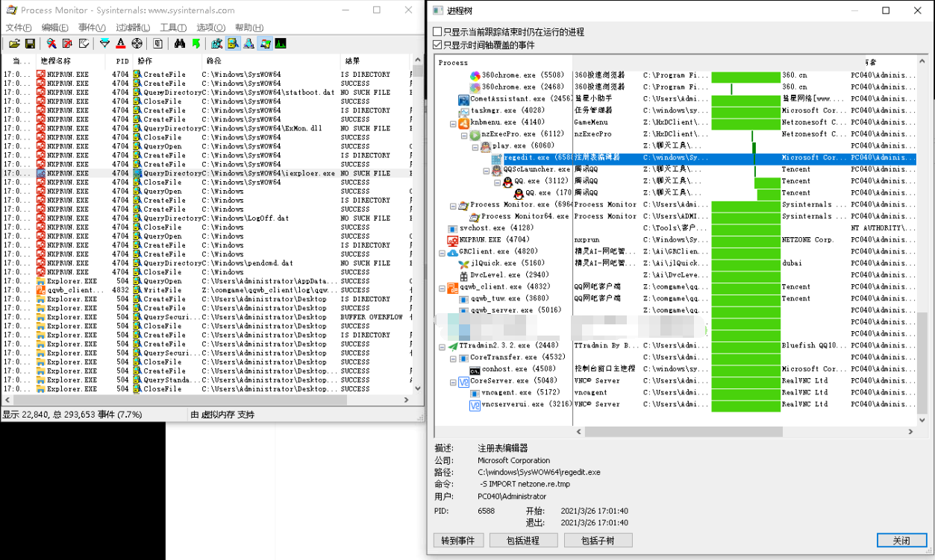Click the green Jump To arrow icon
The width and height of the screenshot is (935, 560).
[196, 43]
